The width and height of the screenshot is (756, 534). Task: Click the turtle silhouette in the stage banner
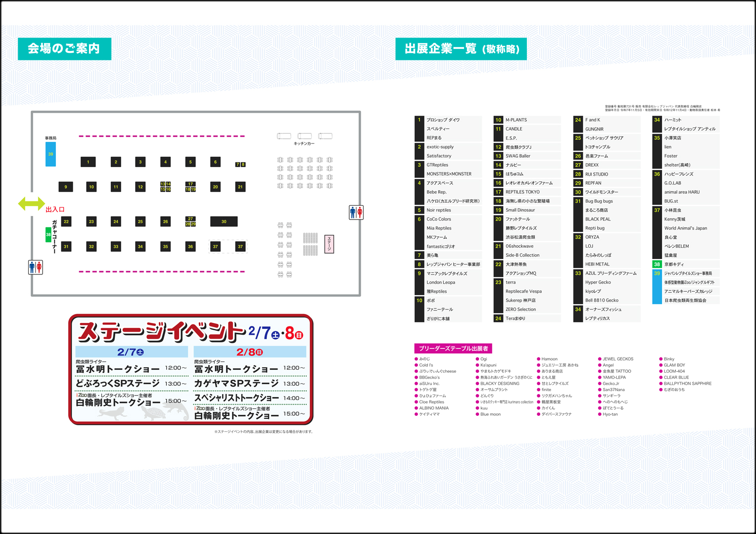click(153, 412)
